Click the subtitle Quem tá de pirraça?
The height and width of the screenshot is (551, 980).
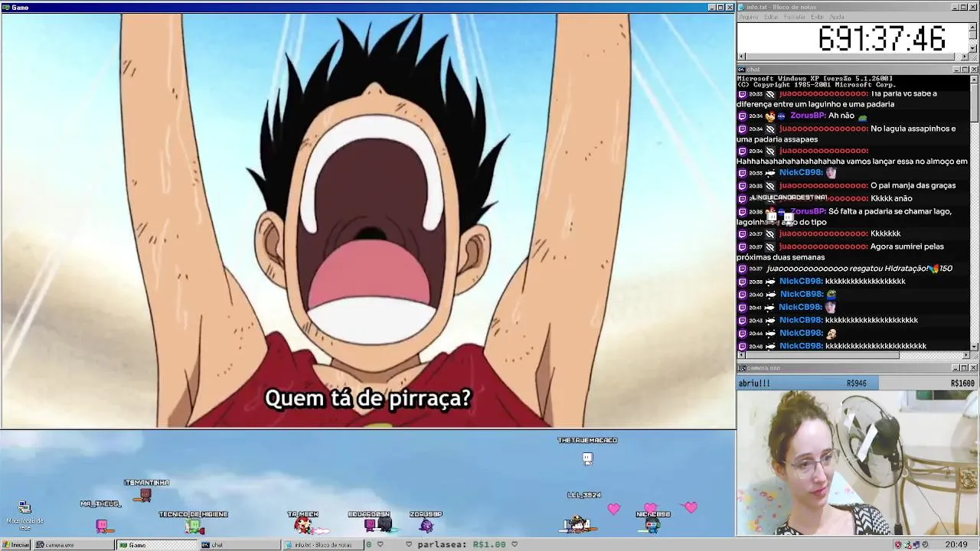(367, 399)
